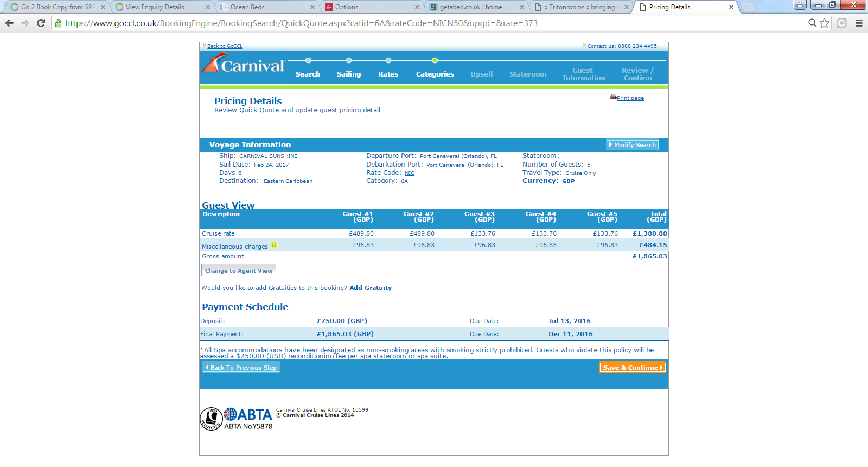
Task: Bookmark this page with the star icon
Action: pyautogui.click(x=825, y=23)
